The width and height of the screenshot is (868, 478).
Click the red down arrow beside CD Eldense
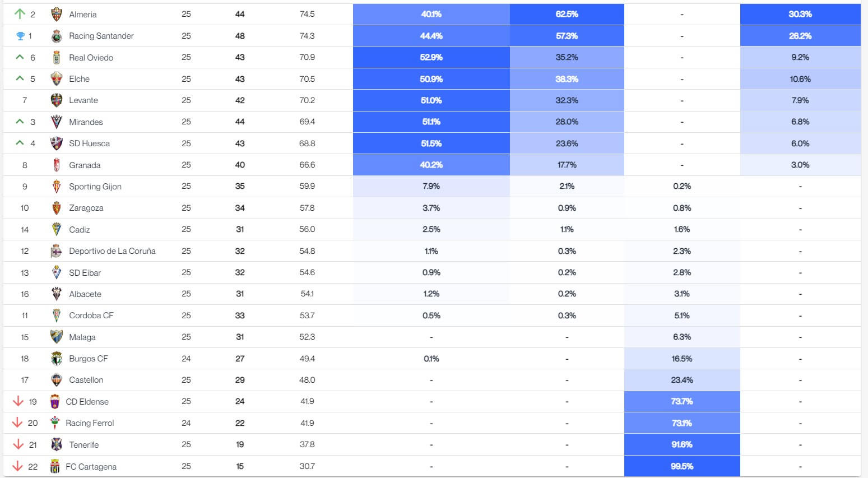pyautogui.click(x=18, y=401)
